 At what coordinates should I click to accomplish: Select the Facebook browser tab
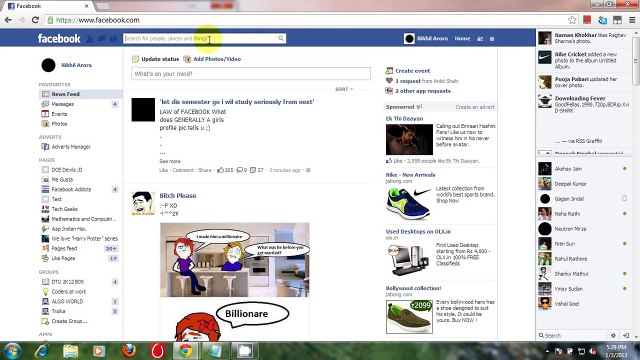point(48,6)
